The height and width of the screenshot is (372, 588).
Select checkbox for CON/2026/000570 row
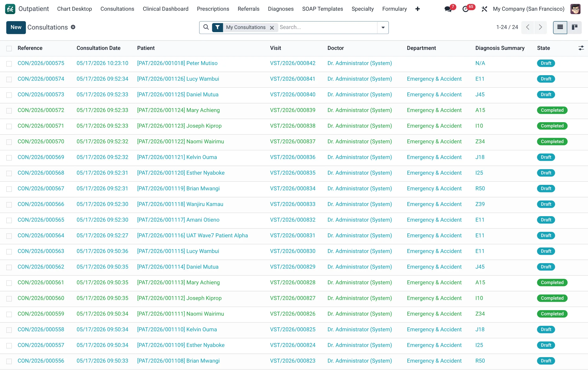pos(9,142)
